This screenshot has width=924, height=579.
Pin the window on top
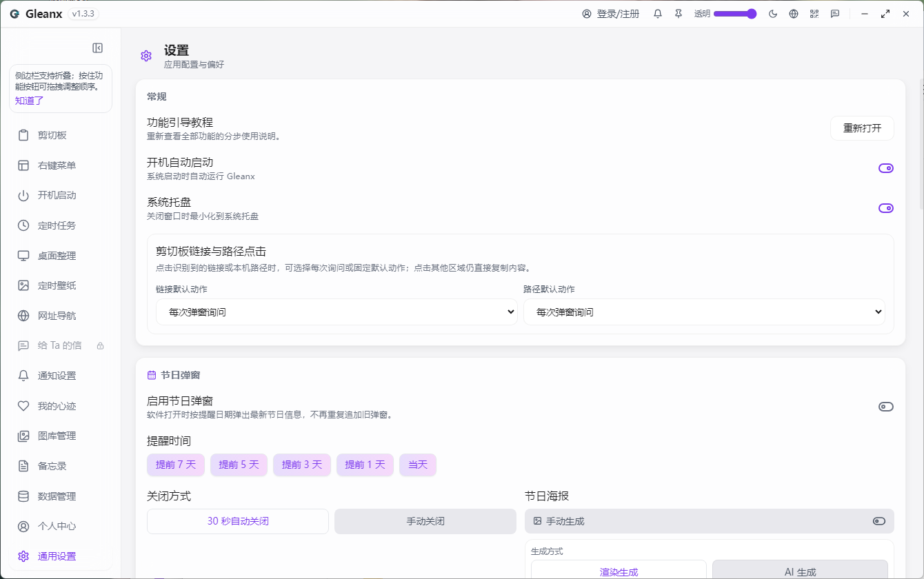tap(679, 14)
